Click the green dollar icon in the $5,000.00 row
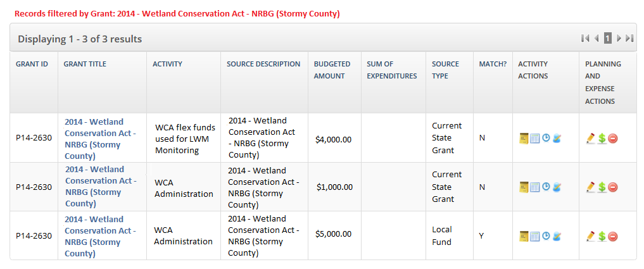This screenshot has height=269, width=644. (x=602, y=235)
